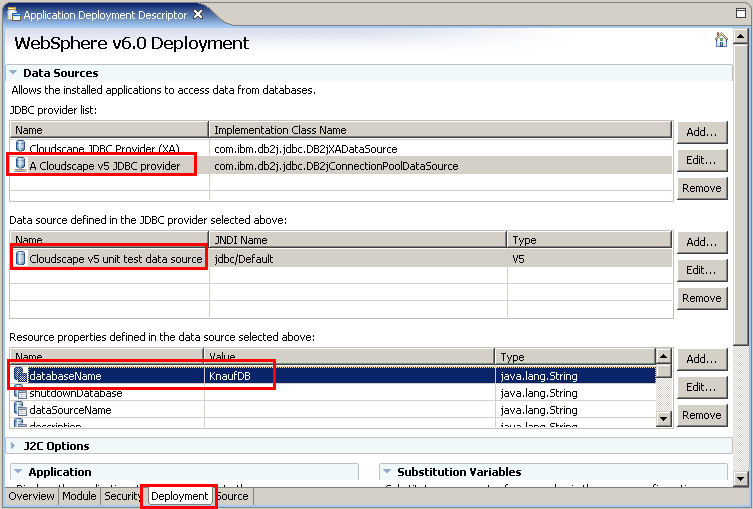Add a new resource property

tap(702, 359)
